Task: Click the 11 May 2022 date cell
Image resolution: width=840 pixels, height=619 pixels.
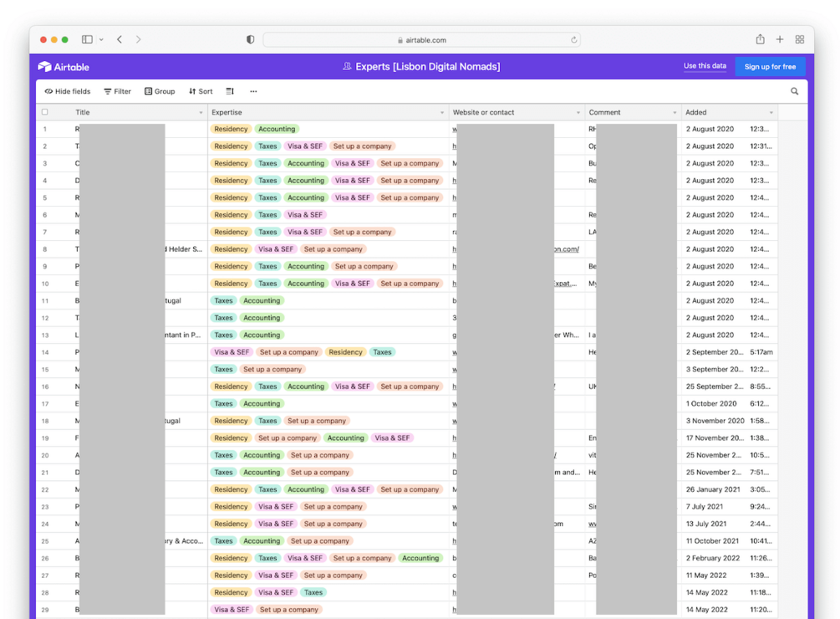Action: (x=706, y=575)
